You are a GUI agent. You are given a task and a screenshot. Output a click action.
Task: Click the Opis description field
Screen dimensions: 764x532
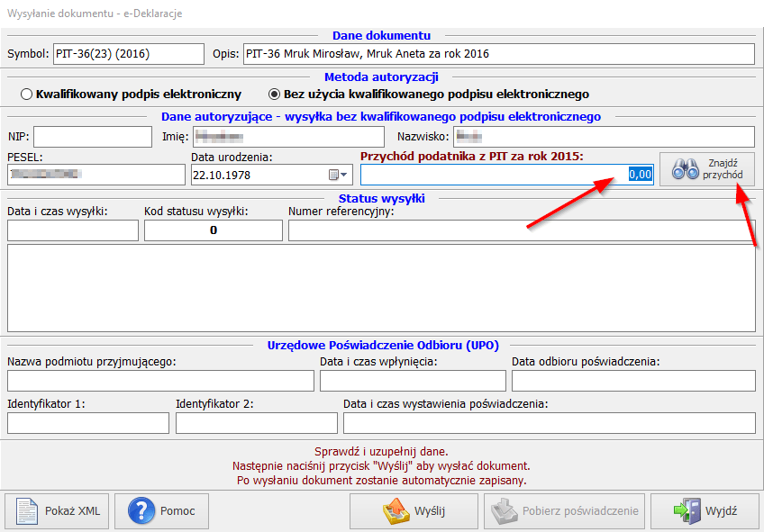point(498,54)
